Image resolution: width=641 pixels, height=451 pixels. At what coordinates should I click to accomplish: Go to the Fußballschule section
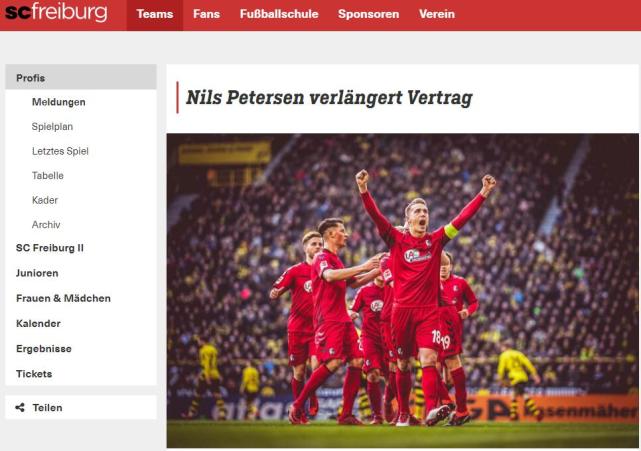[x=279, y=14]
